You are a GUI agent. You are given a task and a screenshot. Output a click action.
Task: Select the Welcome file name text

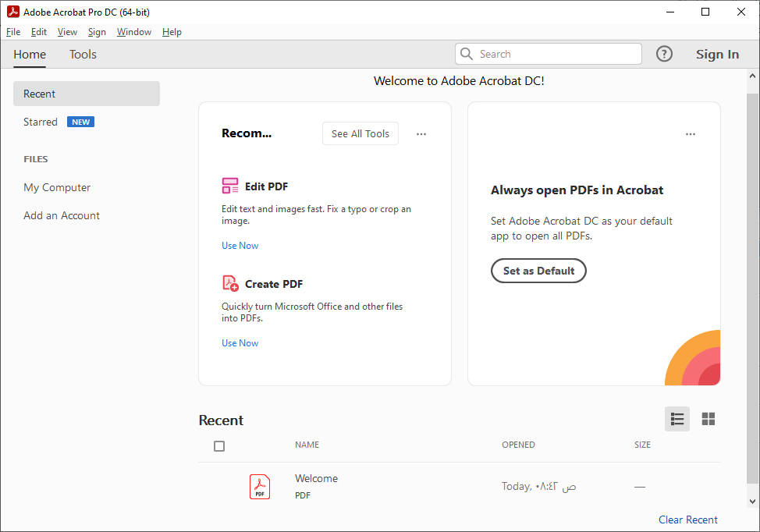coord(316,478)
